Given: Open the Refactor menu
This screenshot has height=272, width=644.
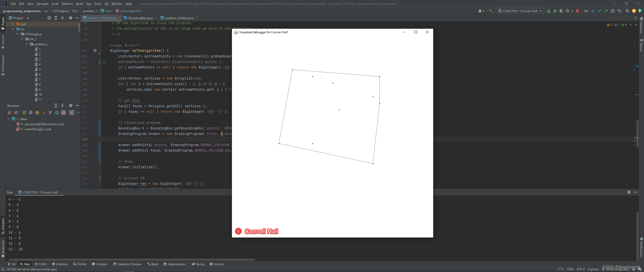Looking at the screenshot, I should click(67, 4).
